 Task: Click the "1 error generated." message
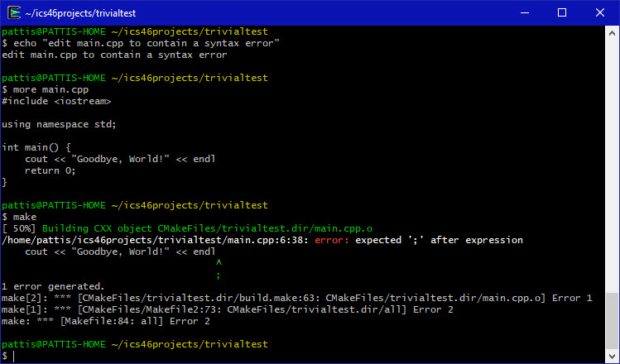pos(53,286)
